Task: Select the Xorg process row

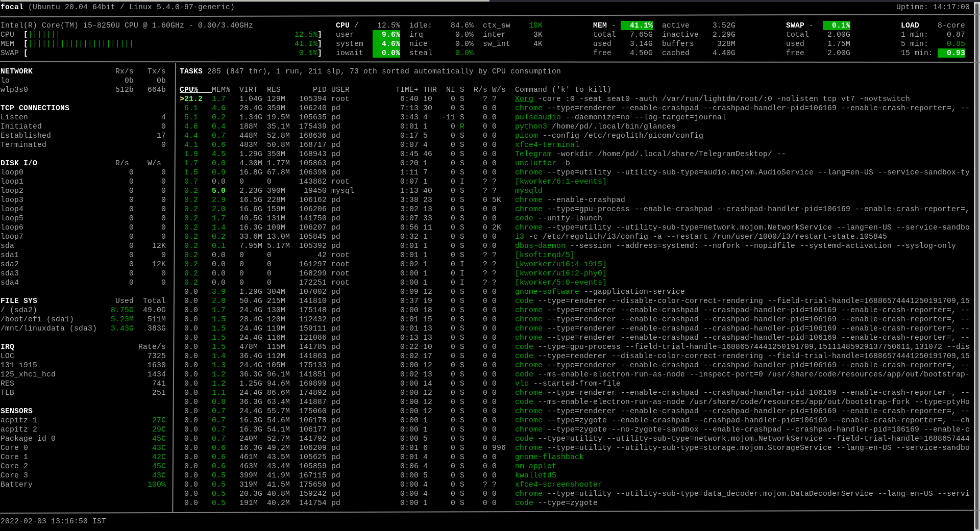Action: pos(574,99)
